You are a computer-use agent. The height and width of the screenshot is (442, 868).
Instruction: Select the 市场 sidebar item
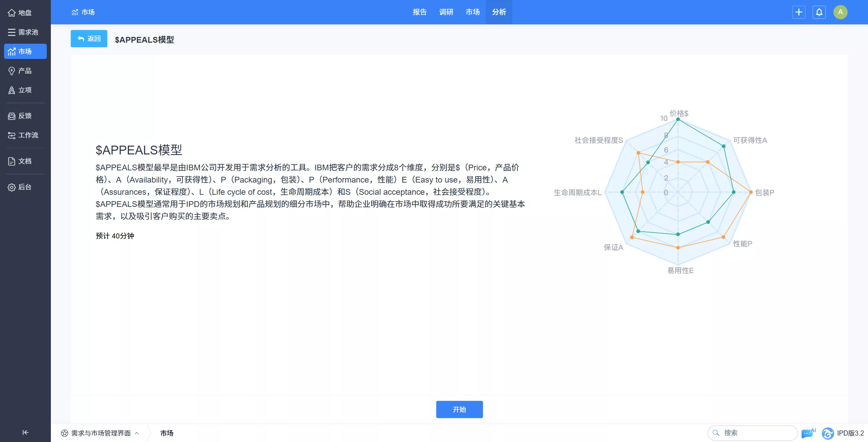coord(25,51)
